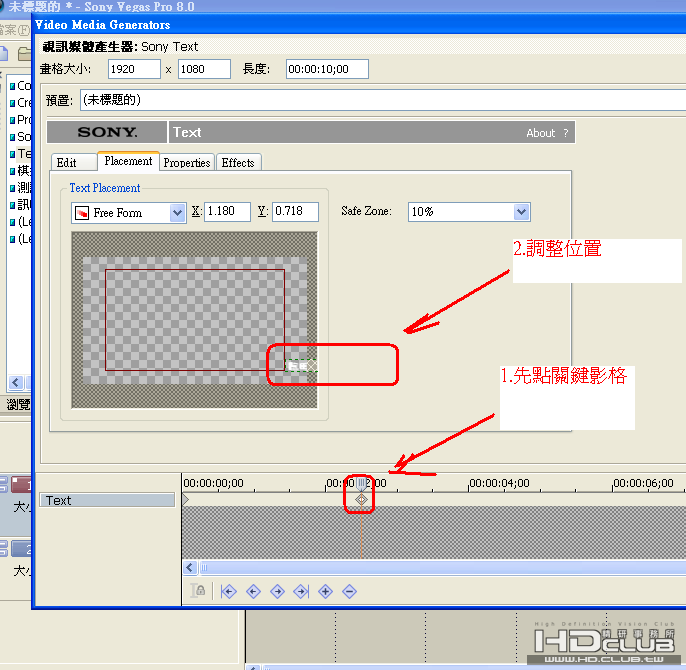The image size is (686, 670).
Task: Select the keyframe diamond on Text track
Action: (x=361, y=499)
